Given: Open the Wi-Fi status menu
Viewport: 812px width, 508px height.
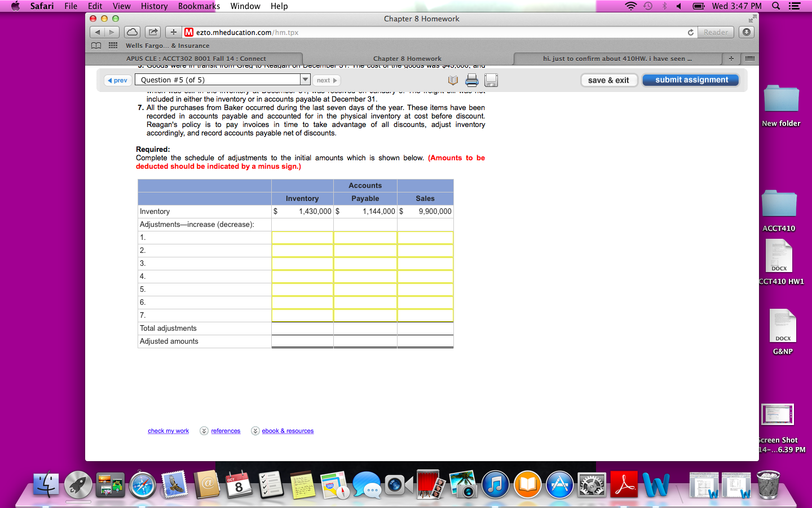Looking at the screenshot, I should [631, 6].
